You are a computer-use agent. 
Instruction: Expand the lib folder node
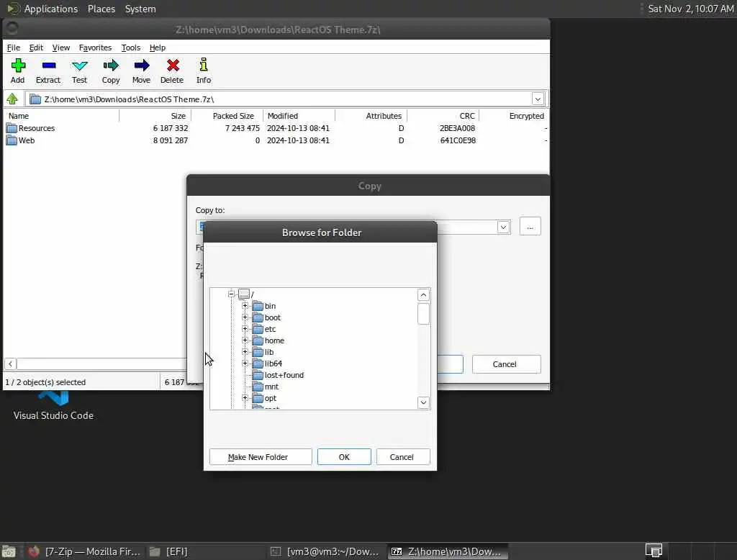245,352
